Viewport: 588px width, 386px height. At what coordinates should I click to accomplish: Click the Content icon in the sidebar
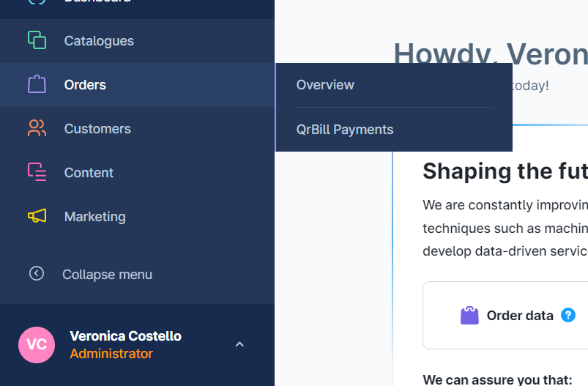click(x=37, y=172)
